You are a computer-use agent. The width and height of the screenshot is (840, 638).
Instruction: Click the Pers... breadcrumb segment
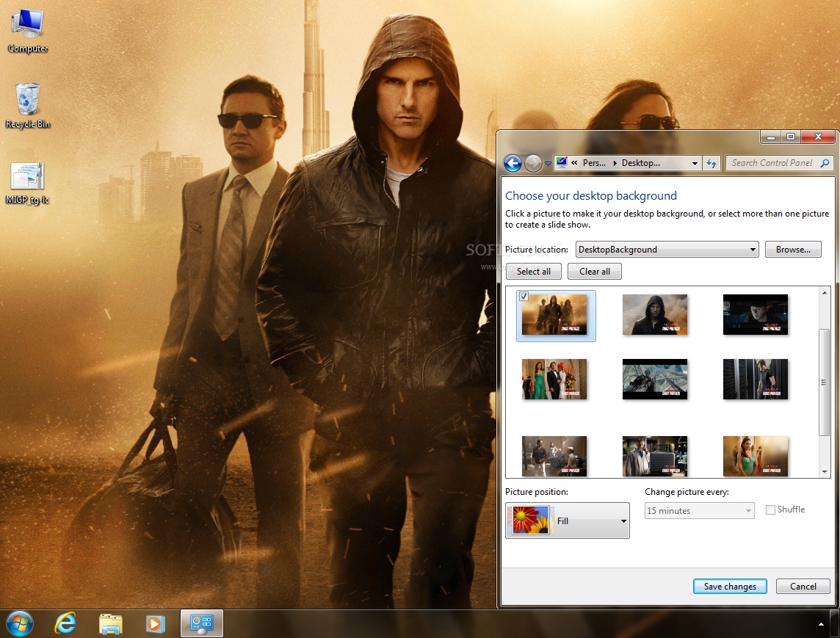point(594,163)
